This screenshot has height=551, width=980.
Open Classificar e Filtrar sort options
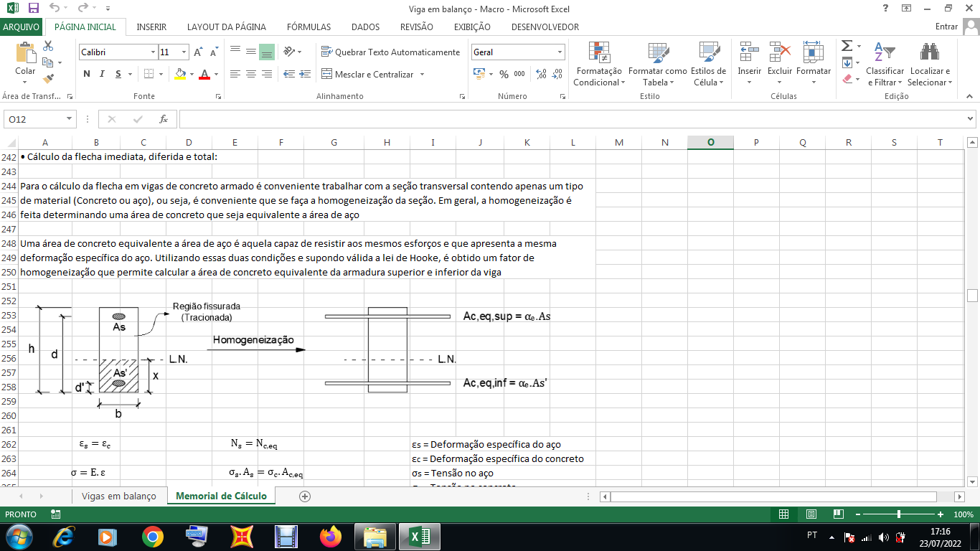(x=885, y=63)
